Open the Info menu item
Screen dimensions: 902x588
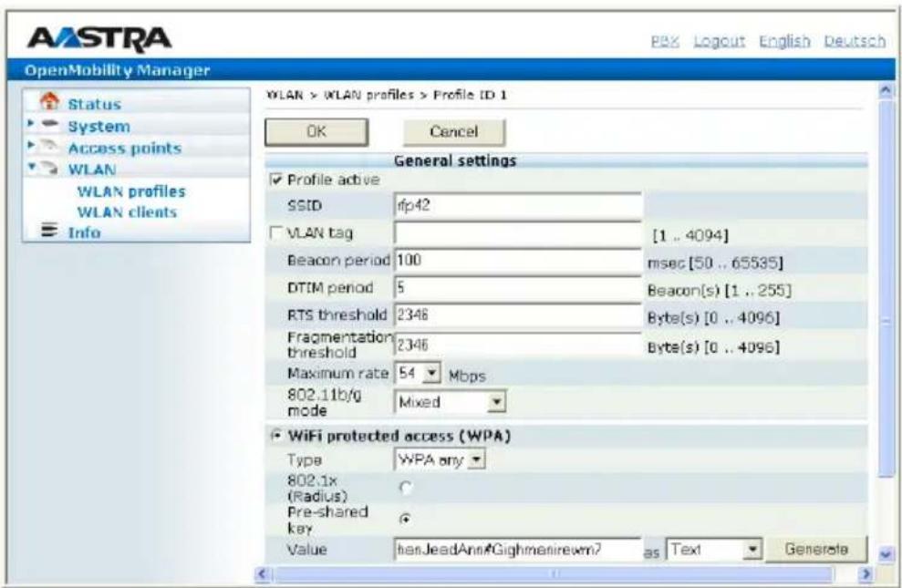(84, 232)
